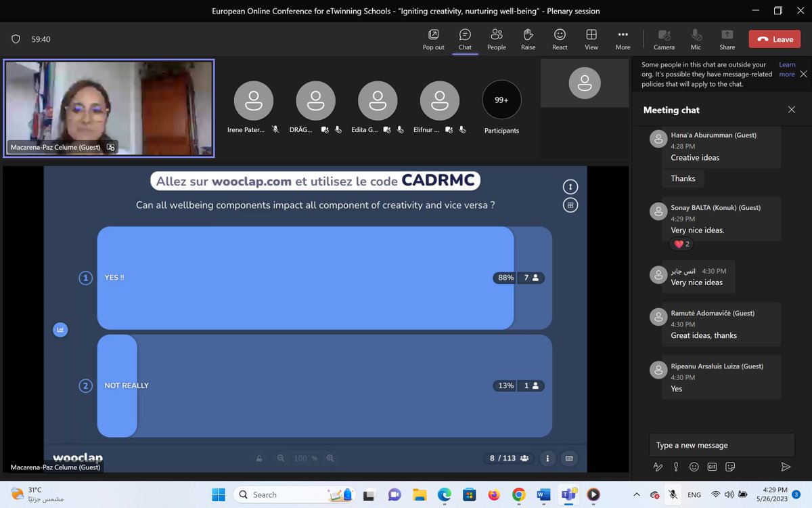Select DRĂG participant avatar
This screenshot has width=812, height=508.
(316, 100)
